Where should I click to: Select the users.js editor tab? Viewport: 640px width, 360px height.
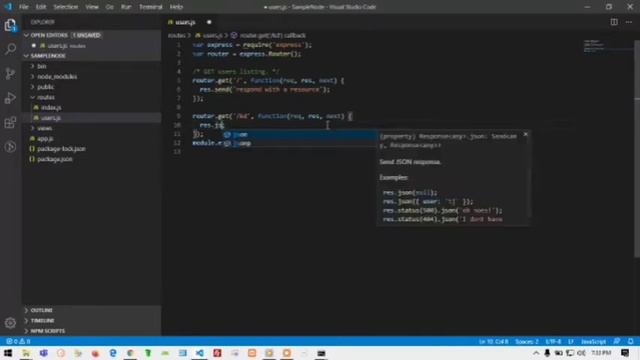(x=190, y=22)
